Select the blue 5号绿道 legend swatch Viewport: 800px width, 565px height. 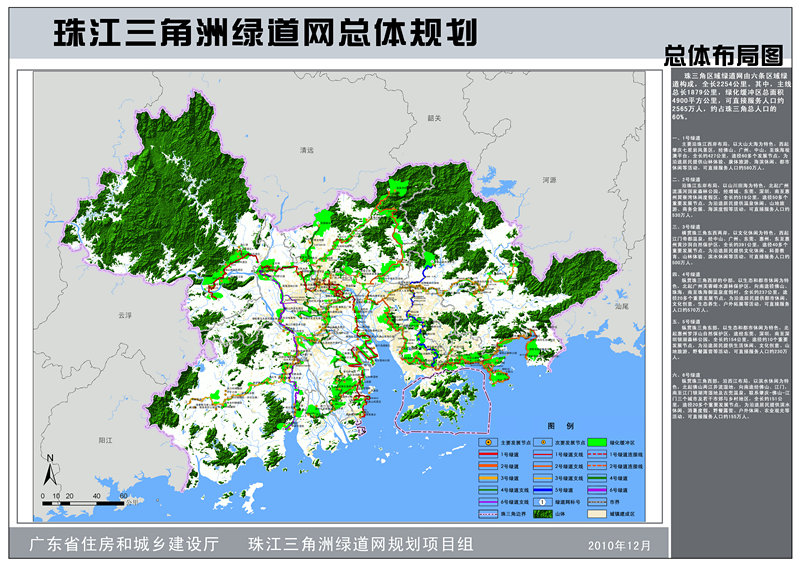point(543,490)
